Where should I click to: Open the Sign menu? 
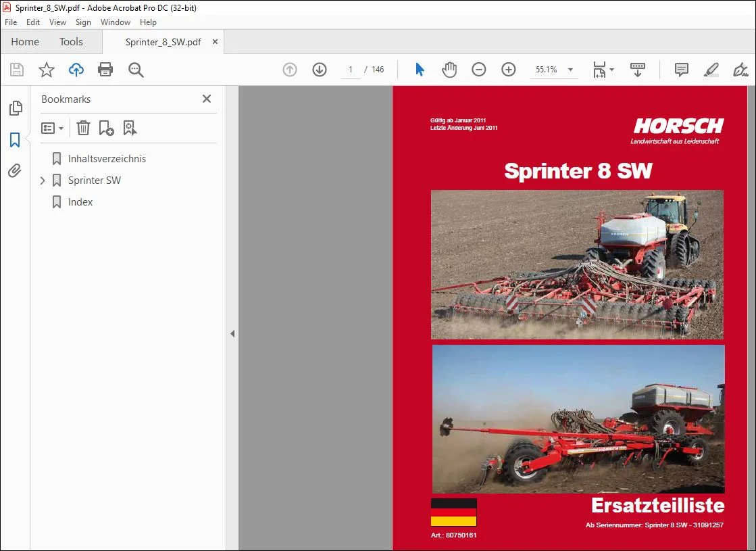pos(83,22)
